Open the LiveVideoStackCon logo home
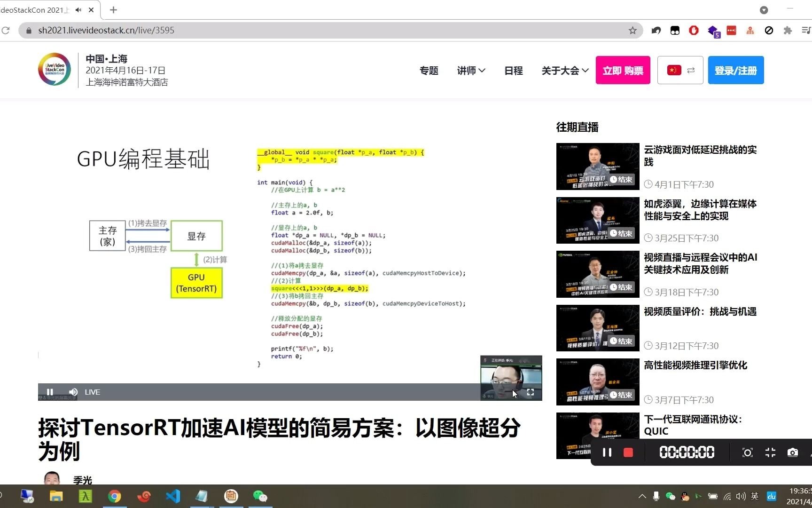The width and height of the screenshot is (812, 508). pos(55,70)
